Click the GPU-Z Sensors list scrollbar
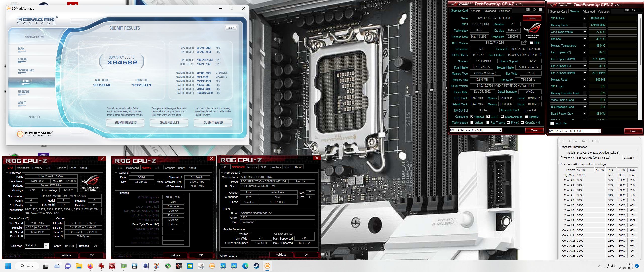The image size is (644, 272). [x=640, y=67]
